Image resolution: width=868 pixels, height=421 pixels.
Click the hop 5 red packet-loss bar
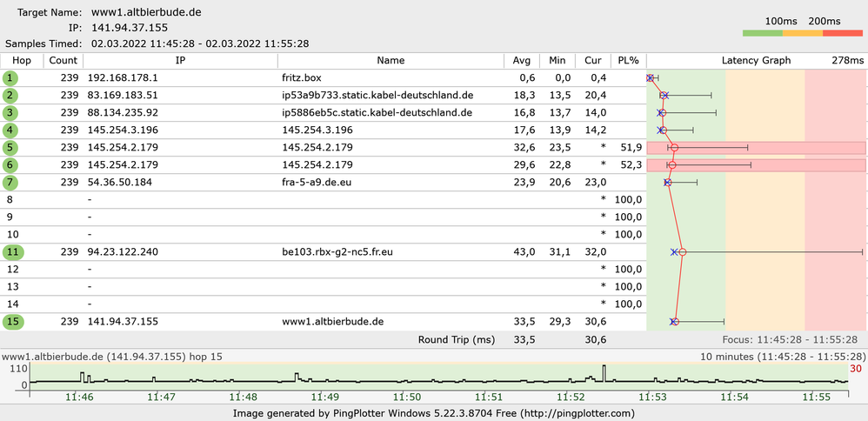[756, 148]
